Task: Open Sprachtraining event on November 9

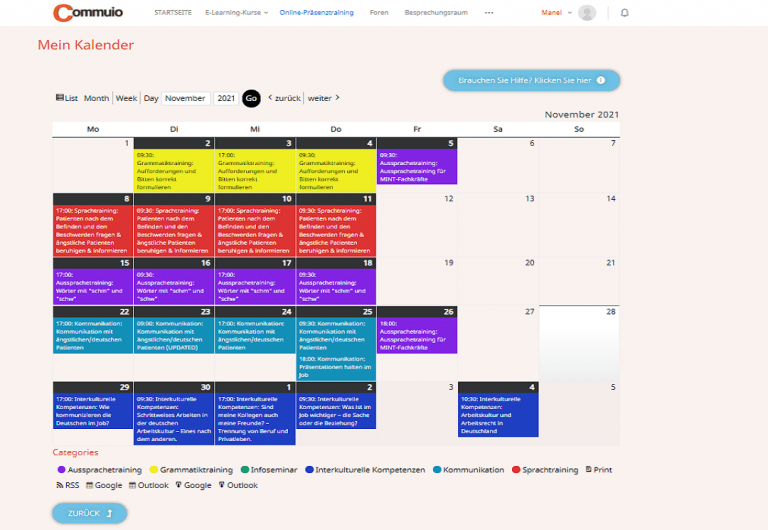Action: click(x=174, y=231)
